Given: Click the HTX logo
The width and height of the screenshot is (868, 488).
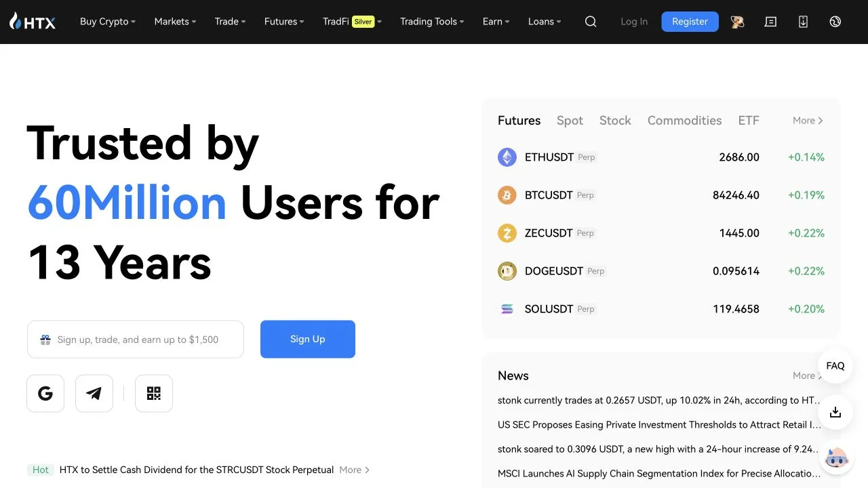Looking at the screenshot, I should click(33, 22).
